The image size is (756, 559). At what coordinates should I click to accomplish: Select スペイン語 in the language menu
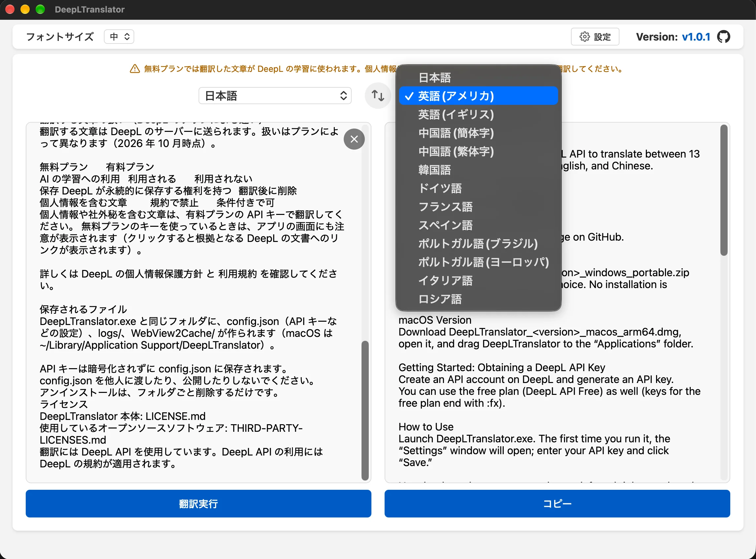click(478, 225)
